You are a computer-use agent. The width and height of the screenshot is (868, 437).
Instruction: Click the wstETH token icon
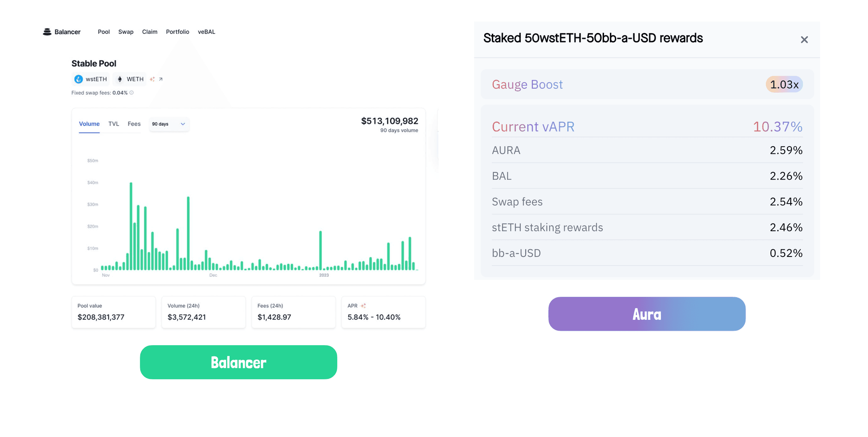point(79,79)
